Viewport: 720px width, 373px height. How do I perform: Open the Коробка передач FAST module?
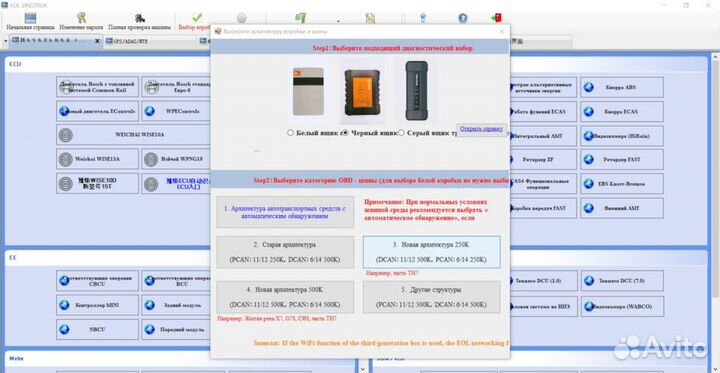pos(543,208)
